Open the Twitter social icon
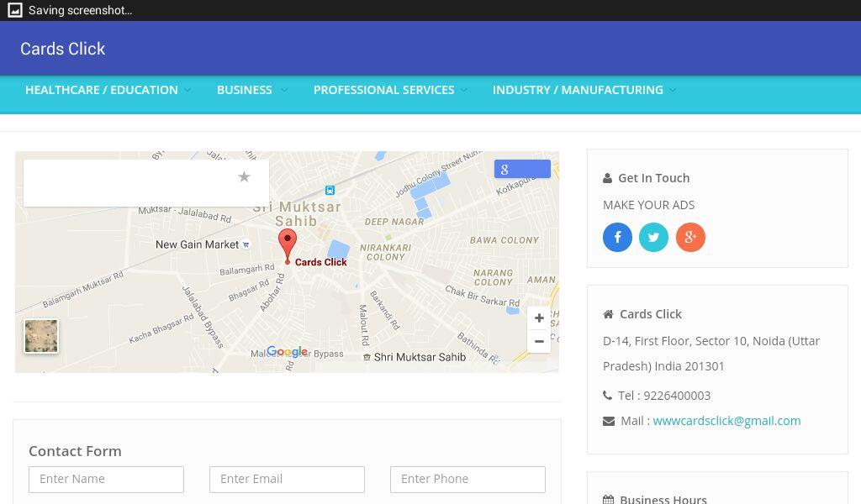The width and height of the screenshot is (861, 504). click(653, 237)
